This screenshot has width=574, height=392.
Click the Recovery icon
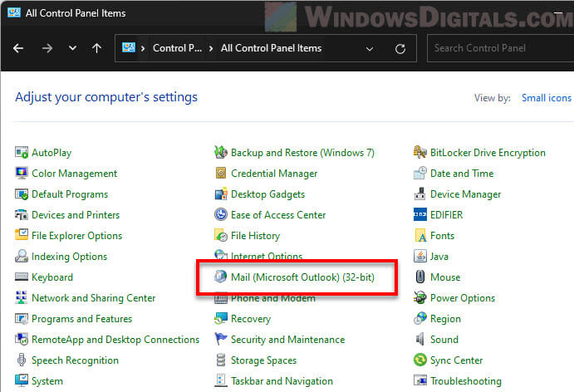pos(221,318)
